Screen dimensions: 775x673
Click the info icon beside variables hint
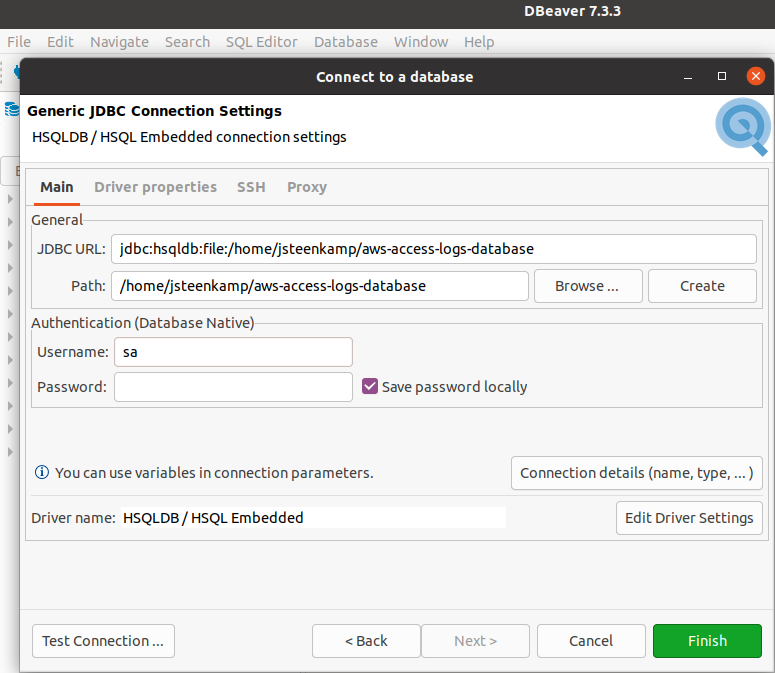(42, 472)
